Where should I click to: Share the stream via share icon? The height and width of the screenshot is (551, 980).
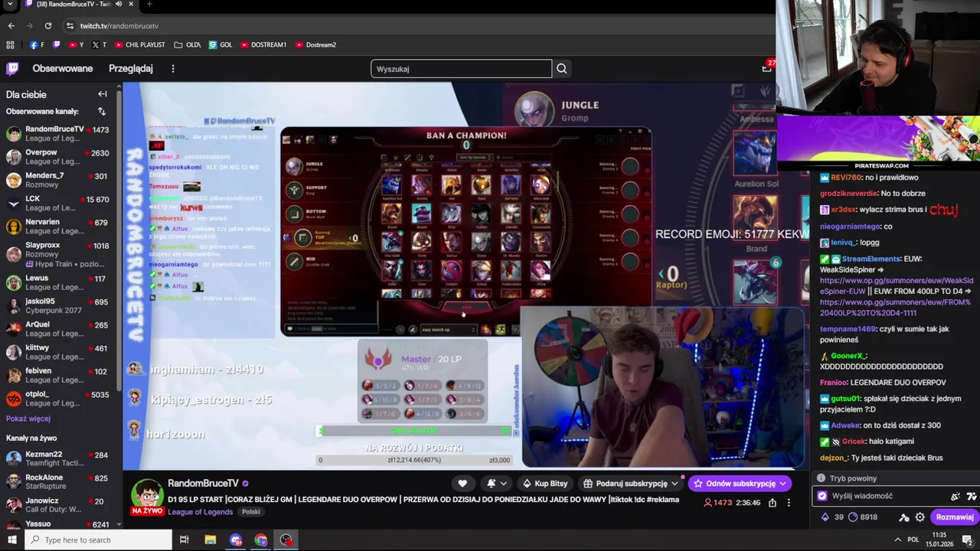coord(773,503)
